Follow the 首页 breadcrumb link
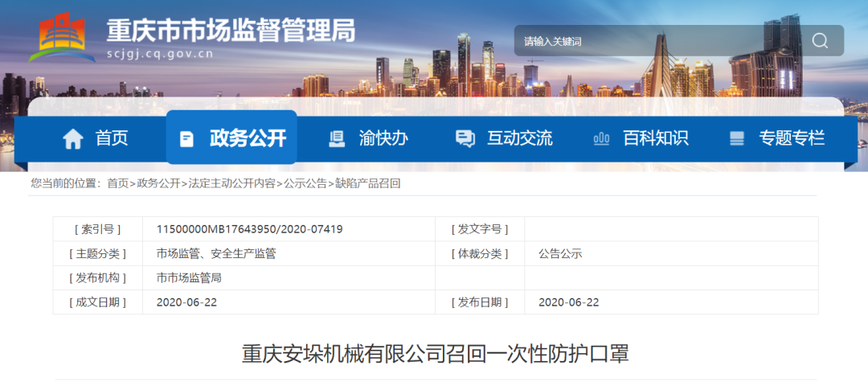The width and height of the screenshot is (868, 390). tap(117, 183)
